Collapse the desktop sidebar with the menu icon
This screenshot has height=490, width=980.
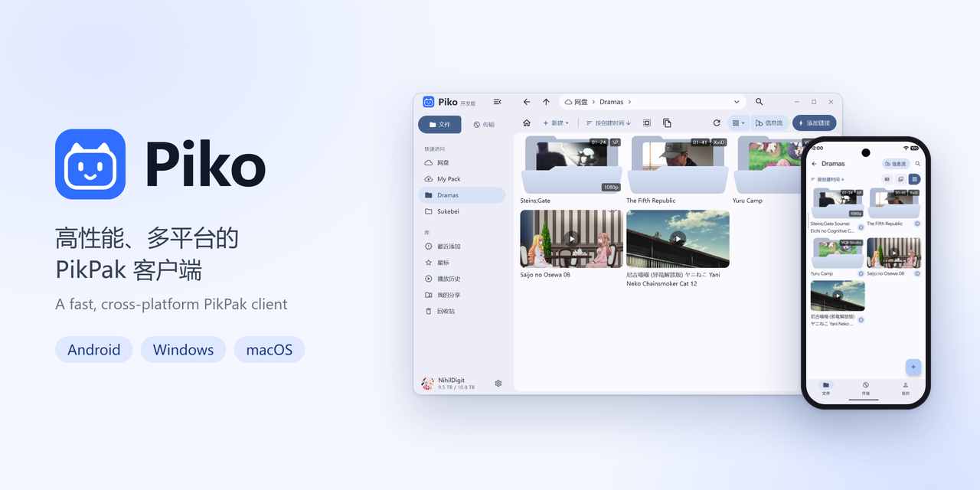pyautogui.click(x=498, y=102)
